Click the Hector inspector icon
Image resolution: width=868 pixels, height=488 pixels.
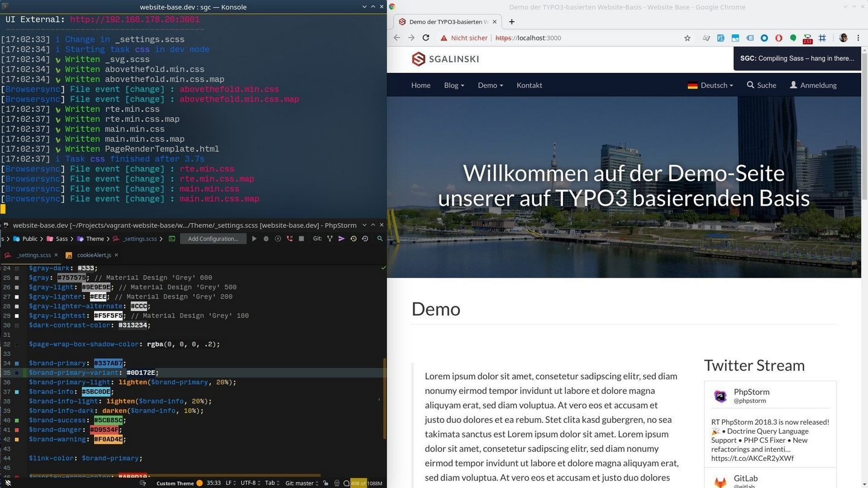click(x=336, y=483)
